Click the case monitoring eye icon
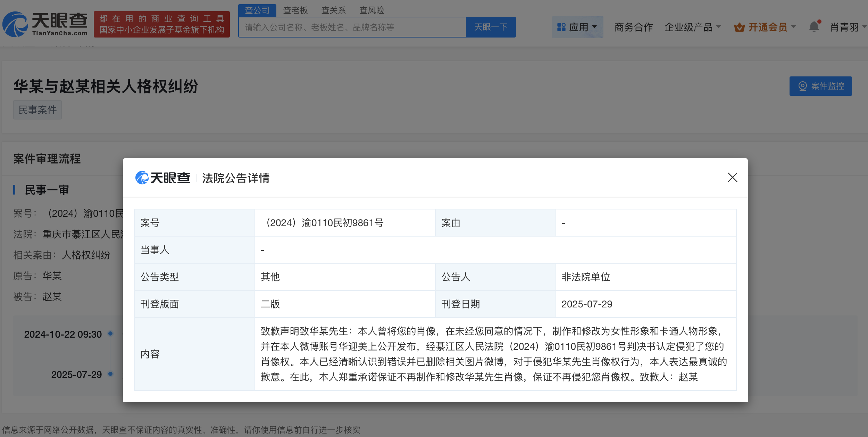 point(802,86)
